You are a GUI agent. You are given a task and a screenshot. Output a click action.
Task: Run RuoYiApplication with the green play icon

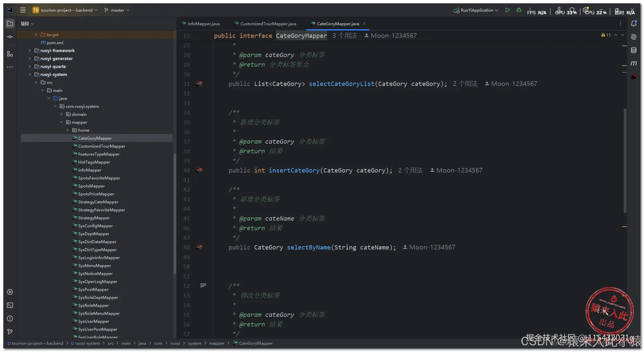pyautogui.click(x=507, y=10)
